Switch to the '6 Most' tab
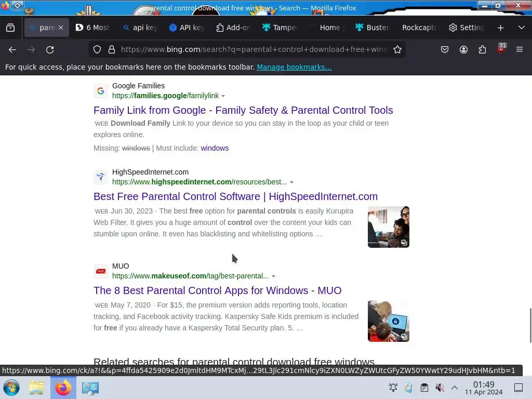Viewport: 532px width, 399px height. [x=92, y=28]
